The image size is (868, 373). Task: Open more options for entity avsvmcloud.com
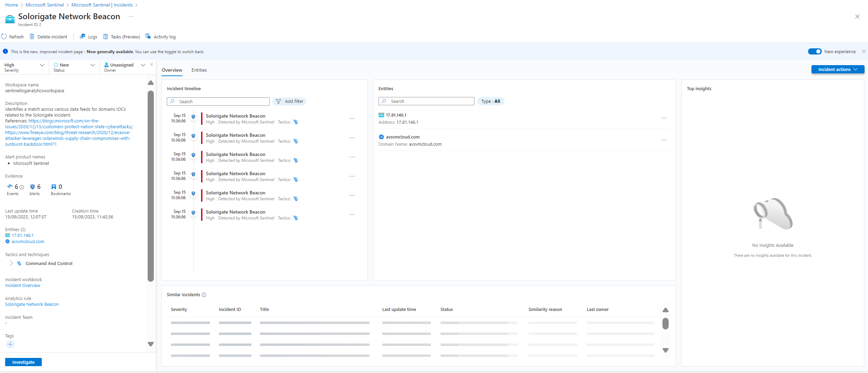pos(664,140)
